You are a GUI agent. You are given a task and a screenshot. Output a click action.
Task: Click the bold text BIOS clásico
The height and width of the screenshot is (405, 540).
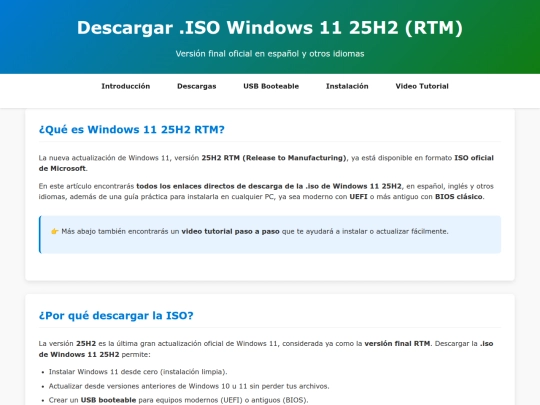point(458,197)
